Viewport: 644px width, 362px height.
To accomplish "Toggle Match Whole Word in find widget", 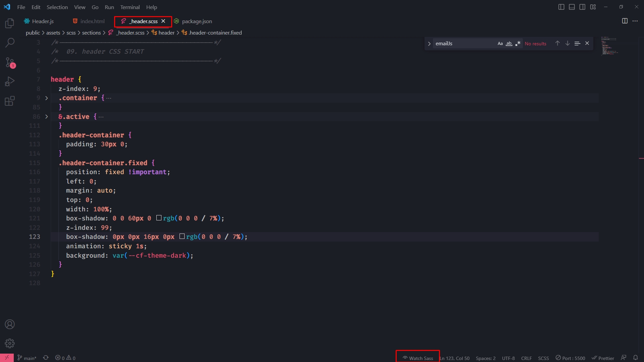I will pyautogui.click(x=509, y=44).
